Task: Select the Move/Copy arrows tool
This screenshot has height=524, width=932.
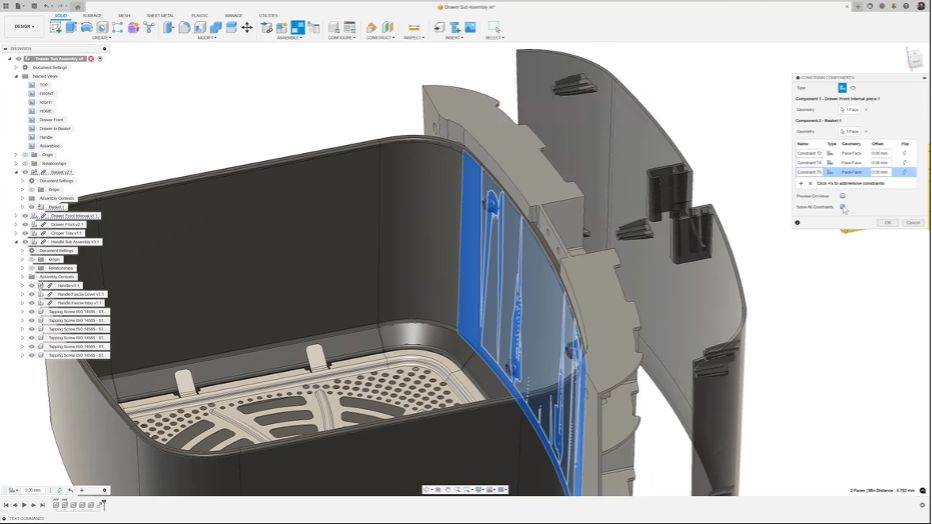Action: pyautogui.click(x=247, y=27)
